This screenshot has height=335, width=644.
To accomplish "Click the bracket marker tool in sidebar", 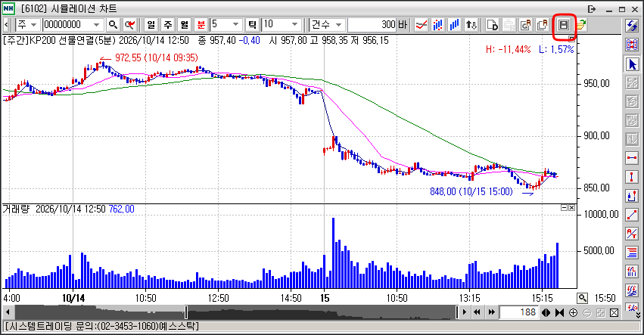I will [x=632, y=196].
